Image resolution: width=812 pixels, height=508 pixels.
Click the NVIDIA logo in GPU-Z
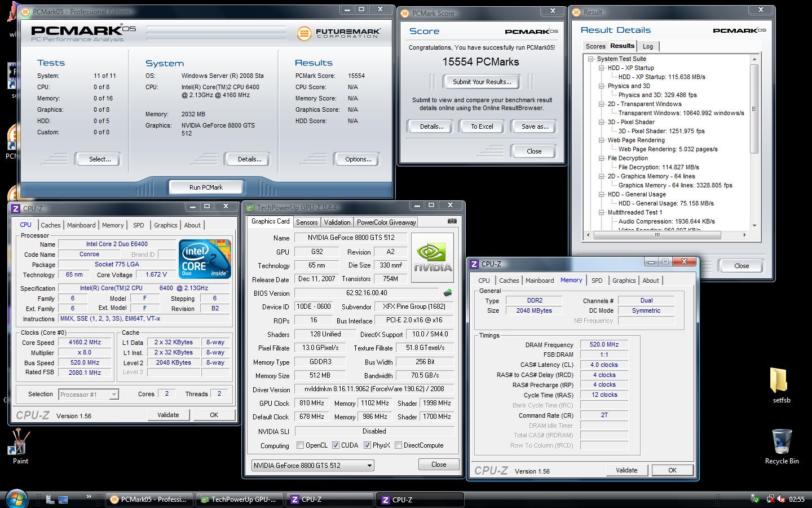(433, 258)
